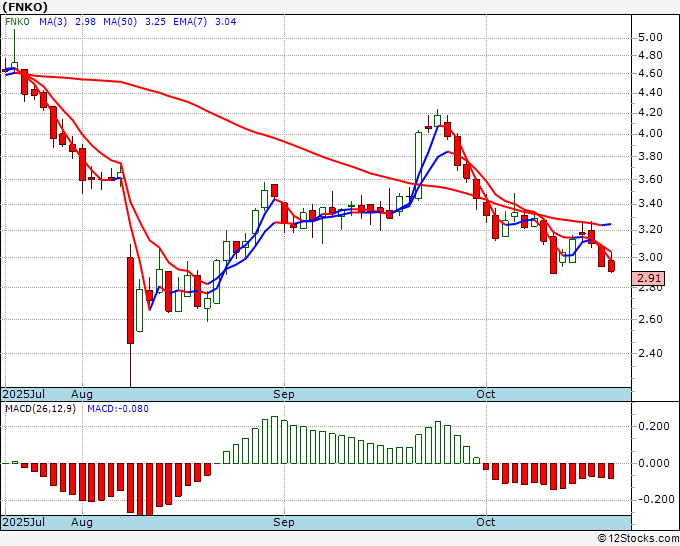This screenshot has height=546, width=680.
Task: Click the 2.60 price axis label
Action: [650, 319]
